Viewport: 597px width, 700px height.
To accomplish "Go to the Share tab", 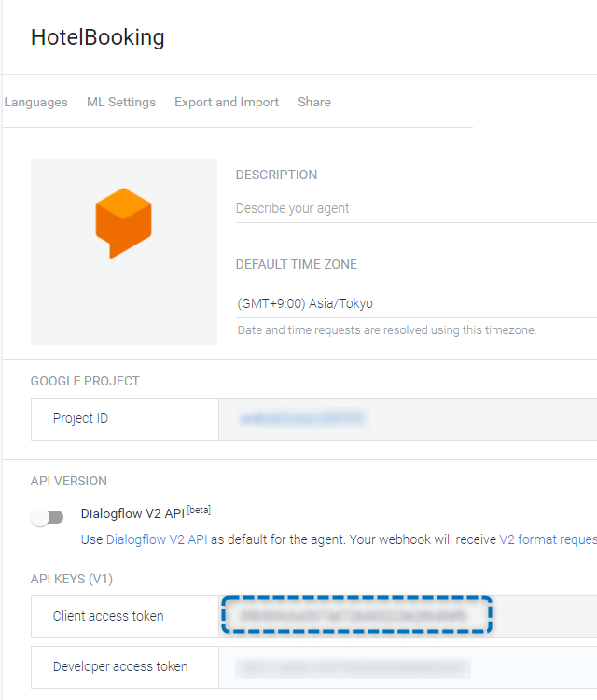I will (x=314, y=103).
